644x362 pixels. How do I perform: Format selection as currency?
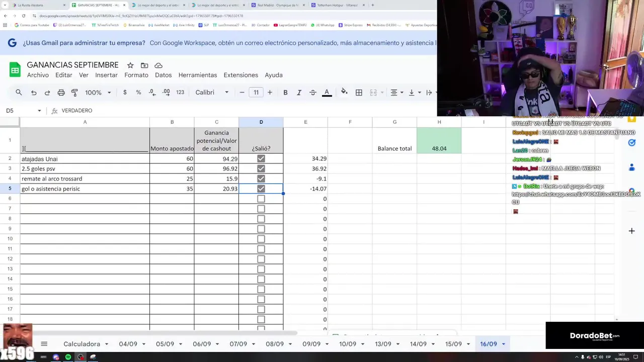[x=125, y=93]
